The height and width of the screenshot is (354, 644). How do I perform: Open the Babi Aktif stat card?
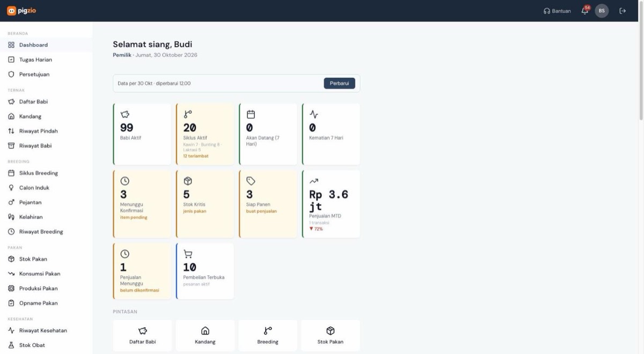coord(142,134)
